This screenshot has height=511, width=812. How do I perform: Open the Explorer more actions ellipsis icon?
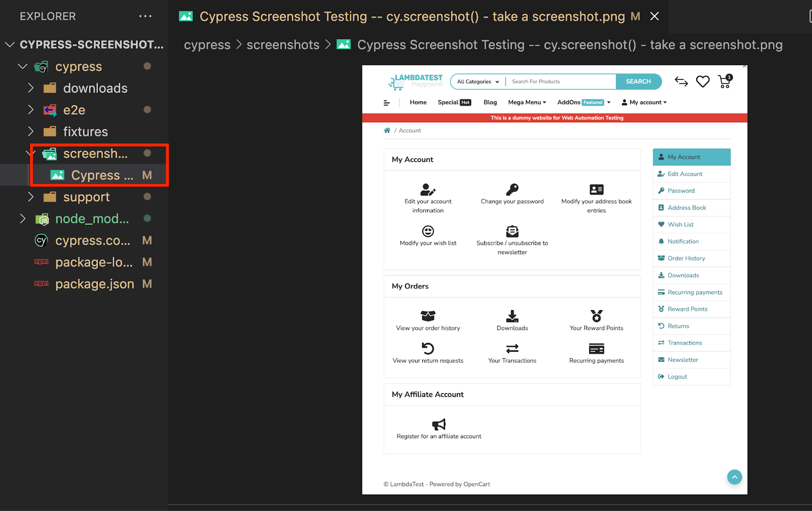[146, 16]
